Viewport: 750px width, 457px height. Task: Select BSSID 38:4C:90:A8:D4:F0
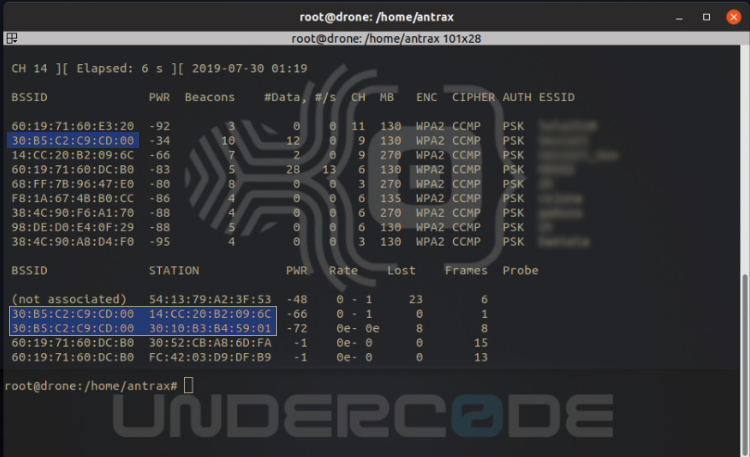click(73, 242)
